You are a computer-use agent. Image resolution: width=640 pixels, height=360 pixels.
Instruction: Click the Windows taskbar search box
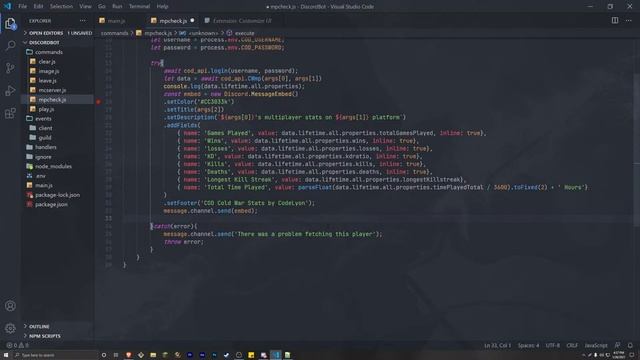tap(55, 355)
